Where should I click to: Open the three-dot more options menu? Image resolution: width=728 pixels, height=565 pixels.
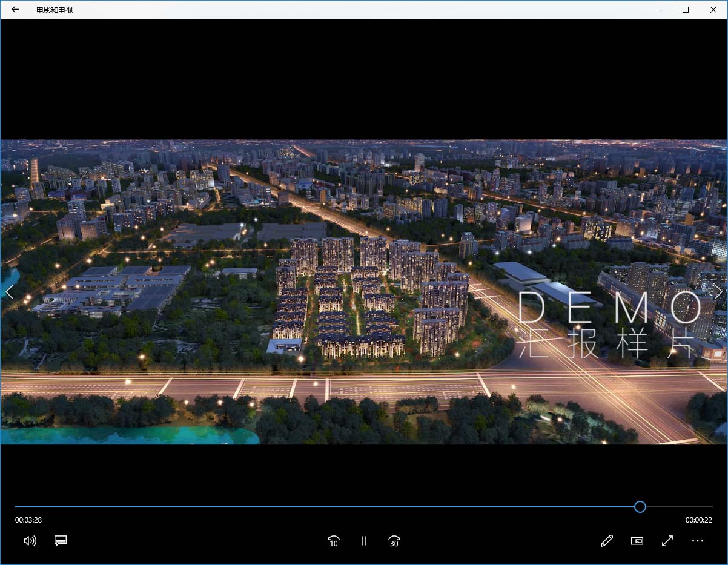698,541
